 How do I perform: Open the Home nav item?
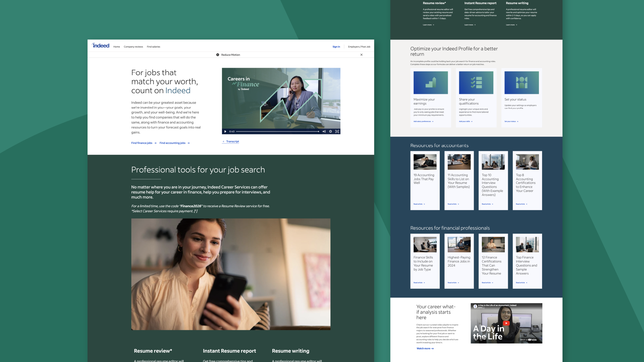[x=116, y=47]
